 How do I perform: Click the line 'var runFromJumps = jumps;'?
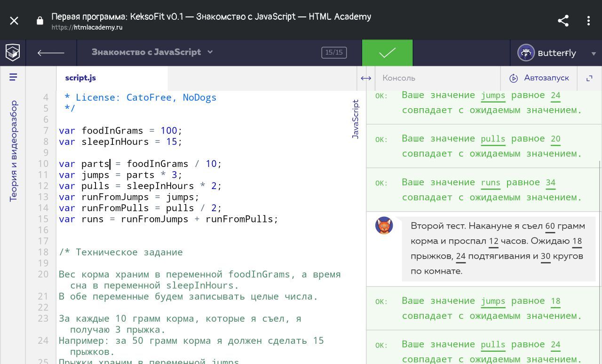pyautogui.click(x=129, y=197)
